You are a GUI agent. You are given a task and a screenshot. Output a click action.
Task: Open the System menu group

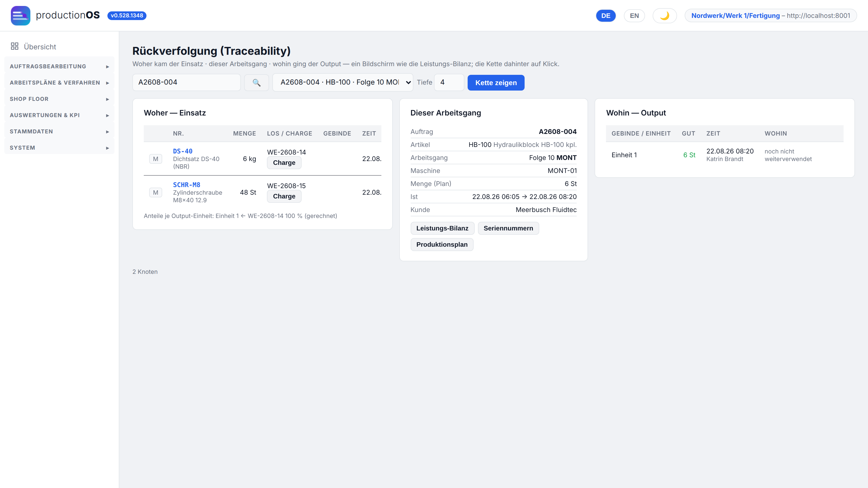click(x=59, y=148)
